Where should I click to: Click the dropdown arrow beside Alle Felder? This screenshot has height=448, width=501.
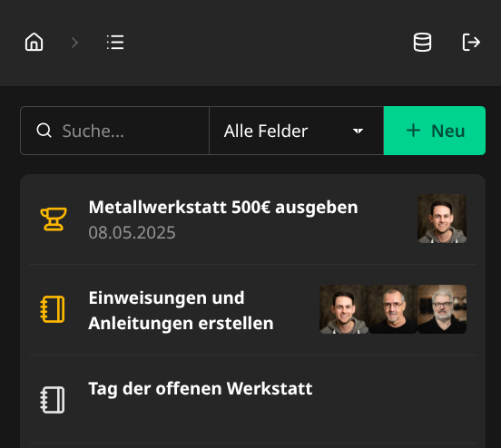[358, 131]
